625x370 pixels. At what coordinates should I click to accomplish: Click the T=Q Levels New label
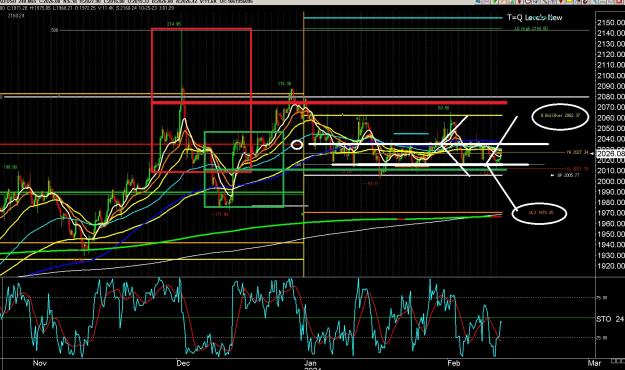534,18
